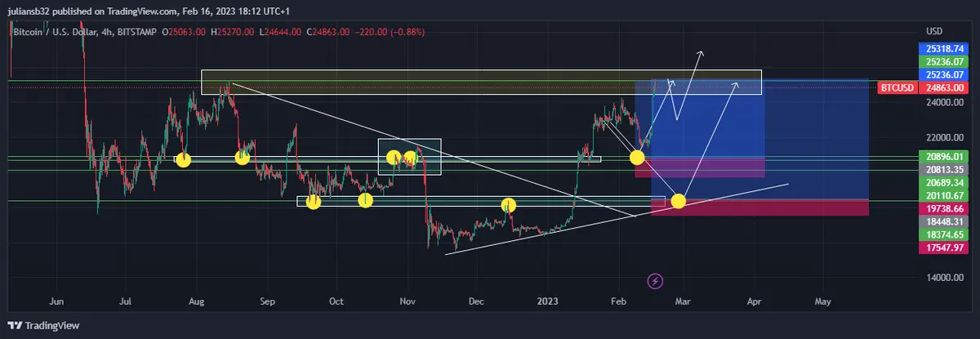Click the May label on the time axis
The image size is (980, 339).
(x=822, y=301)
